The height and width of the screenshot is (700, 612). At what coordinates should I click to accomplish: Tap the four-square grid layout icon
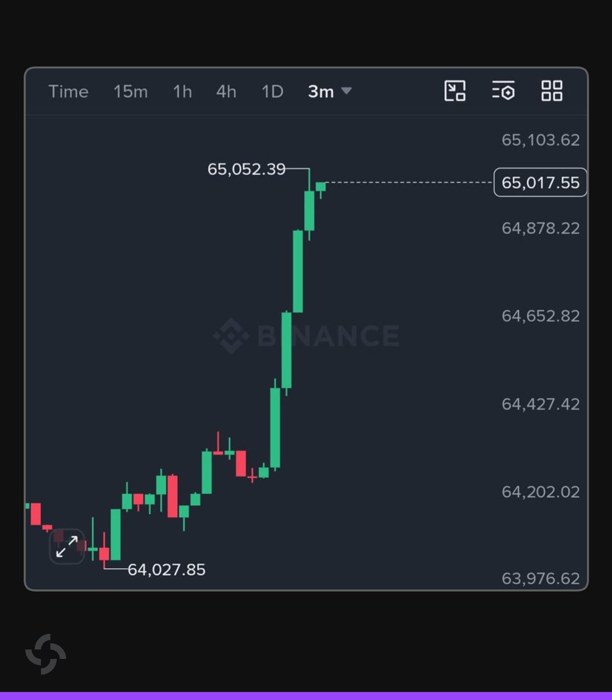pyautogui.click(x=551, y=91)
